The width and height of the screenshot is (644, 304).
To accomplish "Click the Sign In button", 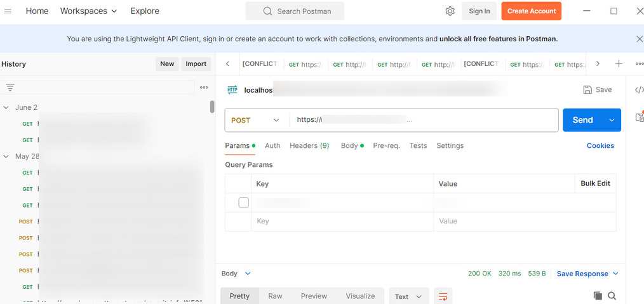I will (480, 11).
